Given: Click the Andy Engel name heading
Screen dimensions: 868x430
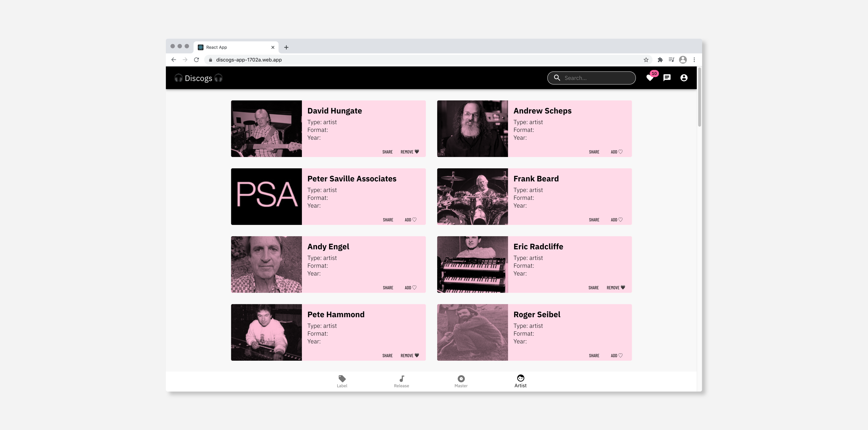Looking at the screenshot, I should (328, 247).
